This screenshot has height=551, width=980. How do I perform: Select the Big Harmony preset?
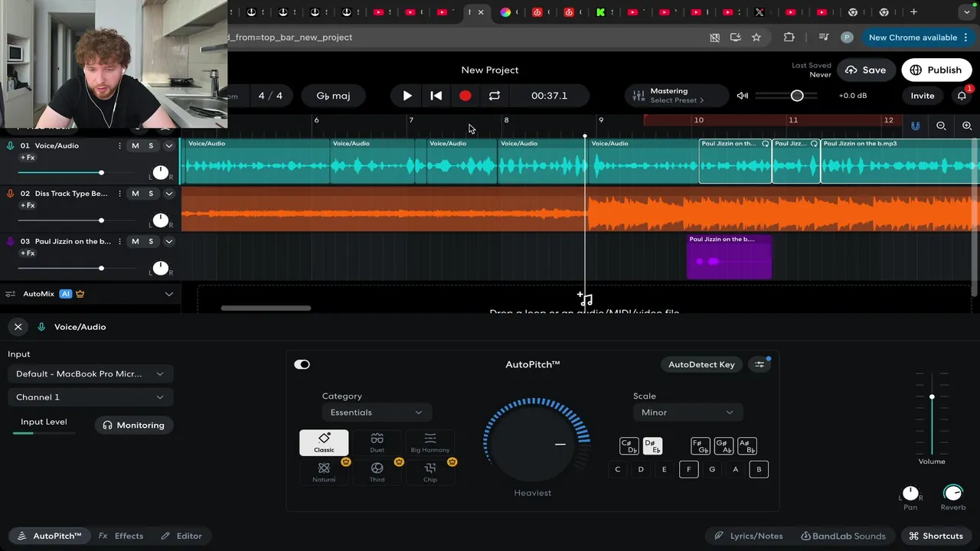tap(430, 442)
